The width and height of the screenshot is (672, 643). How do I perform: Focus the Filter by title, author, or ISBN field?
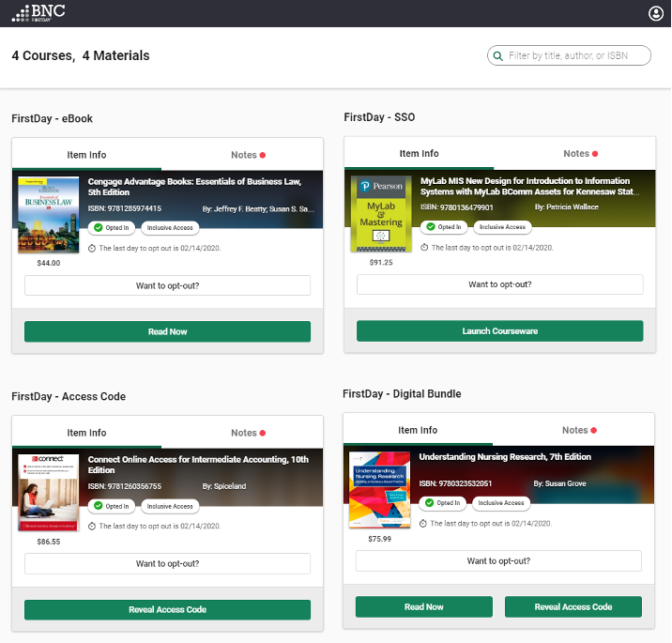tap(569, 55)
